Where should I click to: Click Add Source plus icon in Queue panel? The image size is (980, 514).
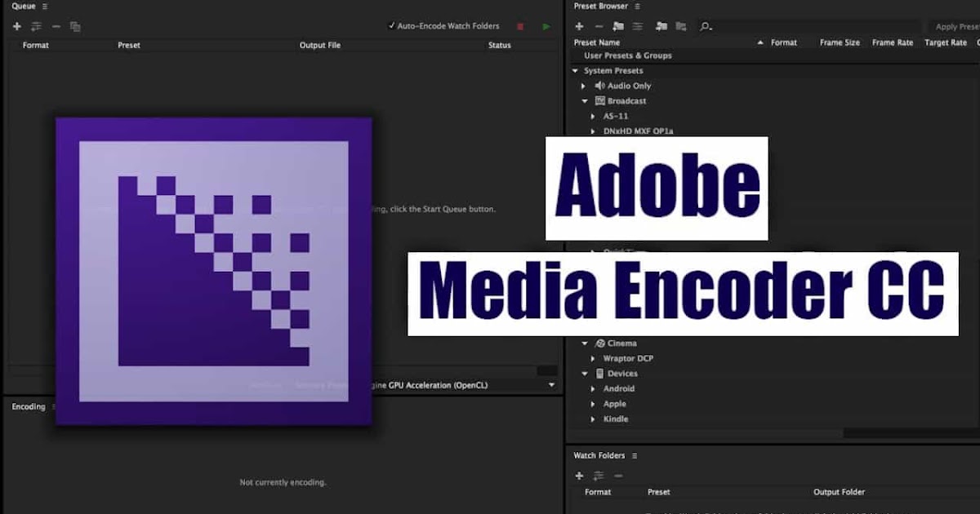(16, 27)
